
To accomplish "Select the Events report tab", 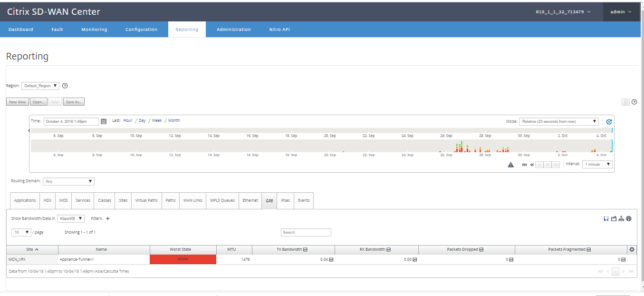I will pyautogui.click(x=304, y=200).
